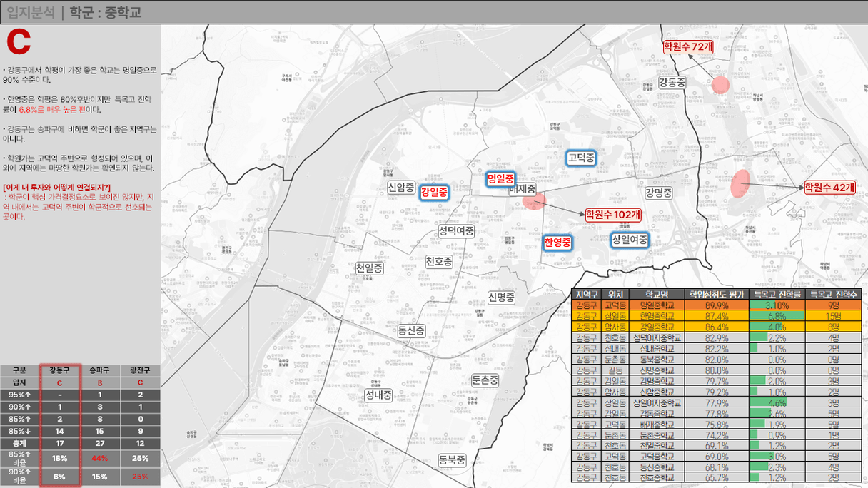Image resolution: width=868 pixels, height=488 pixels.
Task: Select the 고덕중 map label
Action: (x=581, y=158)
